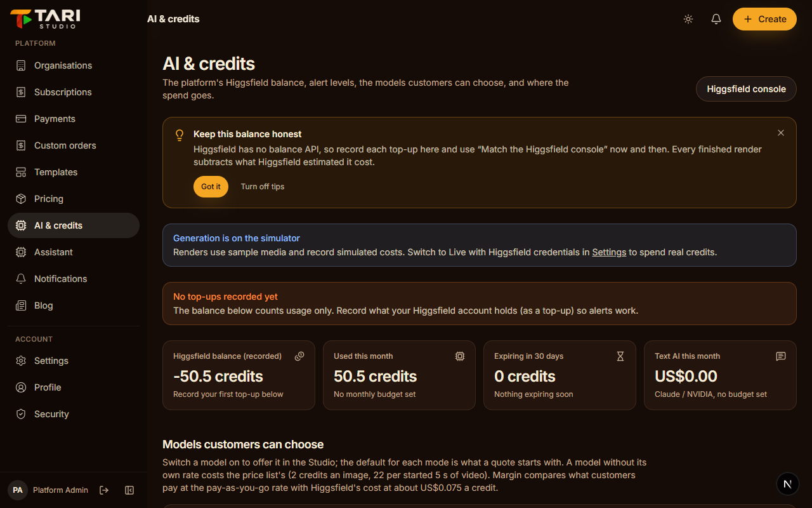Image resolution: width=812 pixels, height=508 pixels.
Task: Click the PA avatar badge
Action: [18, 490]
